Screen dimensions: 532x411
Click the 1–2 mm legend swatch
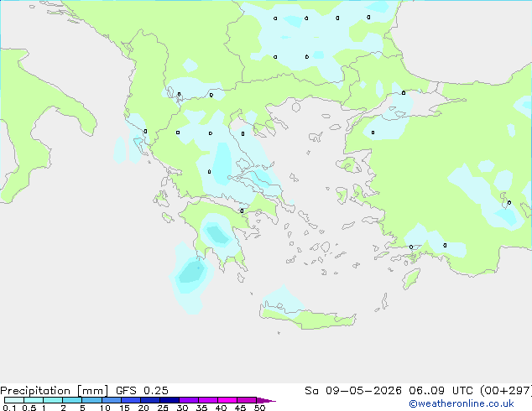[x=53, y=400]
